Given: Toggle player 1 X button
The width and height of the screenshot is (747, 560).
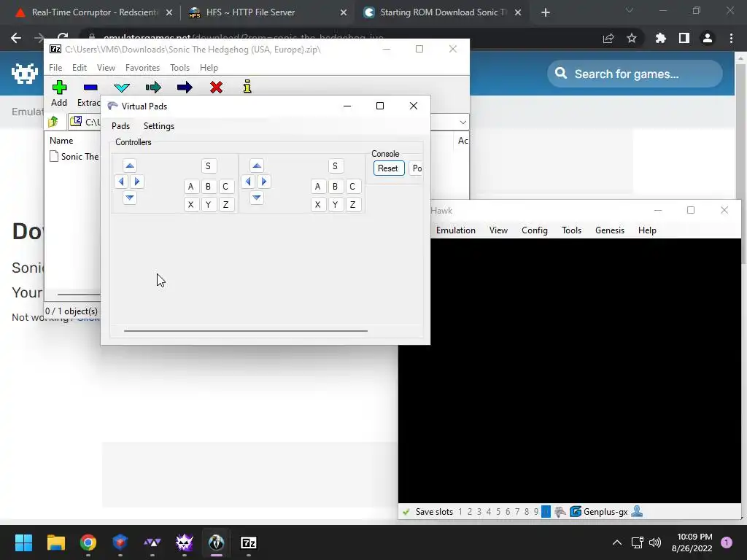Looking at the screenshot, I should 191,205.
